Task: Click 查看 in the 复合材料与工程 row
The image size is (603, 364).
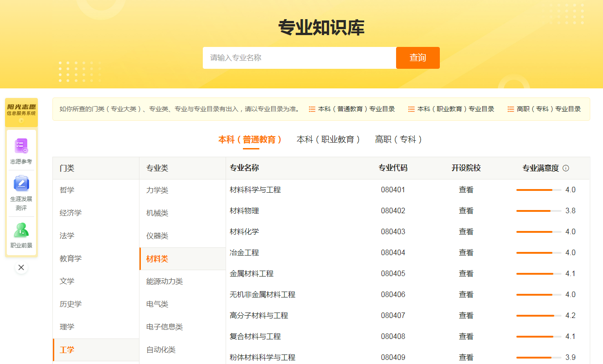Action: [x=466, y=337]
